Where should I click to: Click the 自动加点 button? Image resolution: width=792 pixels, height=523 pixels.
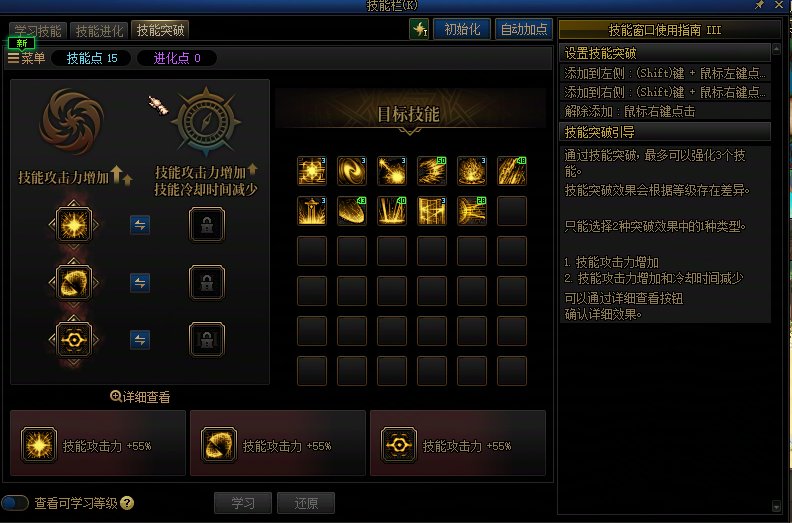point(524,29)
